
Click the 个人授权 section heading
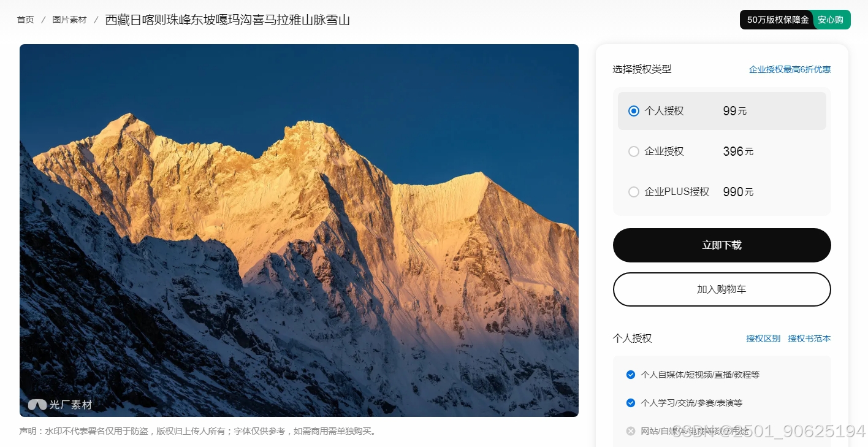point(632,338)
